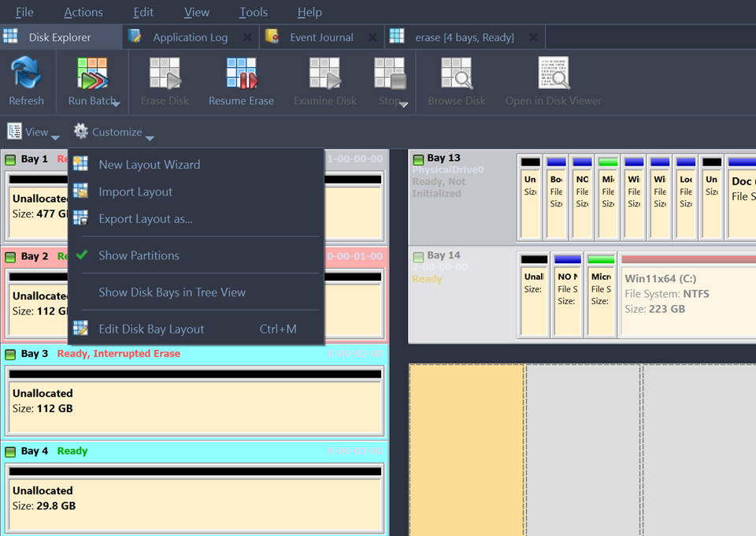Toggle the Bay 13 green checkbox
The height and width of the screenshot is (536, 756).
click(x=418, y=159)
